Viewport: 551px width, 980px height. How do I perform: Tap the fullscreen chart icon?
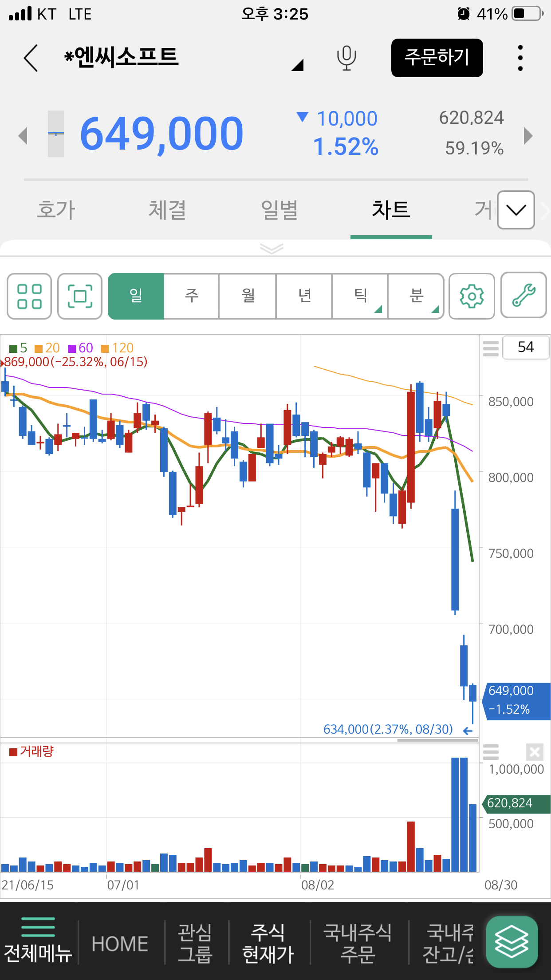[x=80, y=296]
